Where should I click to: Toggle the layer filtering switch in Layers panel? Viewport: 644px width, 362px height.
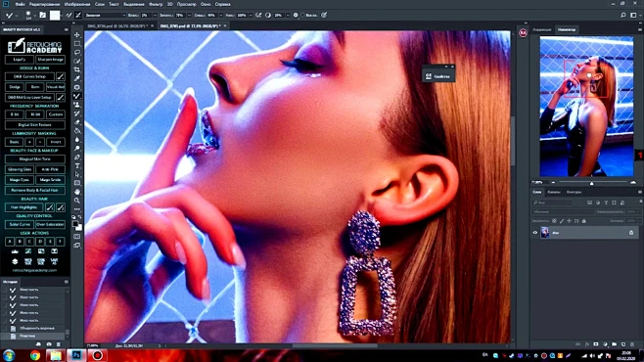pos(640,202)
